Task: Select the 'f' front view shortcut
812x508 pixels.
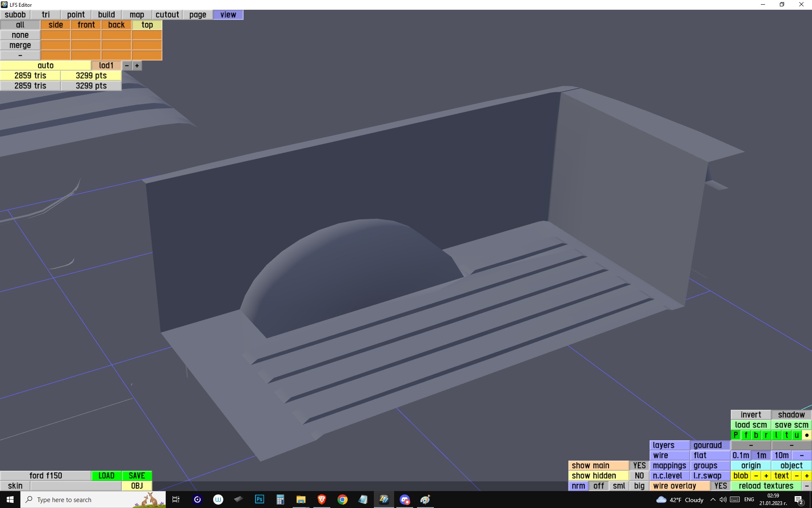Action: click(746, 435)
